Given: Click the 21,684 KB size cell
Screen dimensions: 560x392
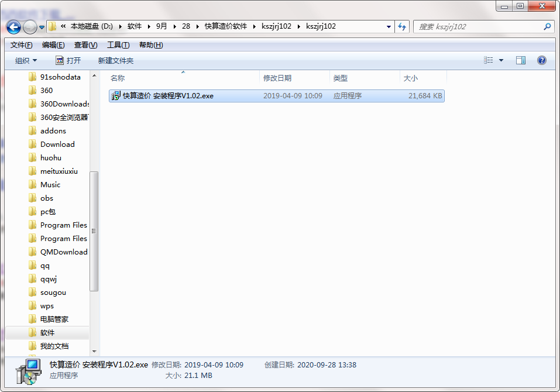Looking at the screenshot, I should click(425, 96).
